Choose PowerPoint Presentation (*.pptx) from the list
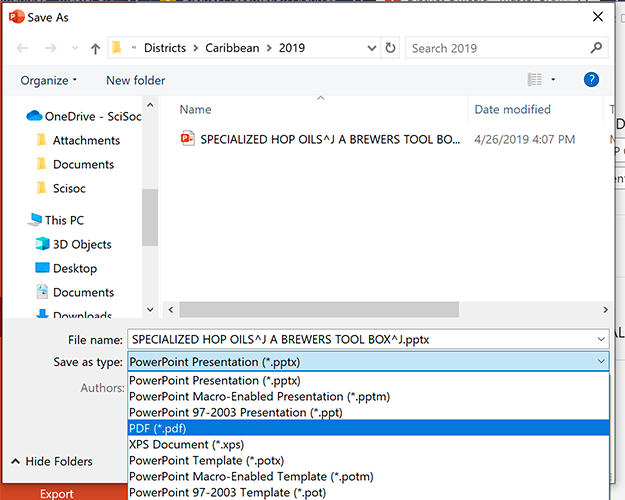Image resolution: width=625 pixels, height=500 pixels. (x=369, y=380)
